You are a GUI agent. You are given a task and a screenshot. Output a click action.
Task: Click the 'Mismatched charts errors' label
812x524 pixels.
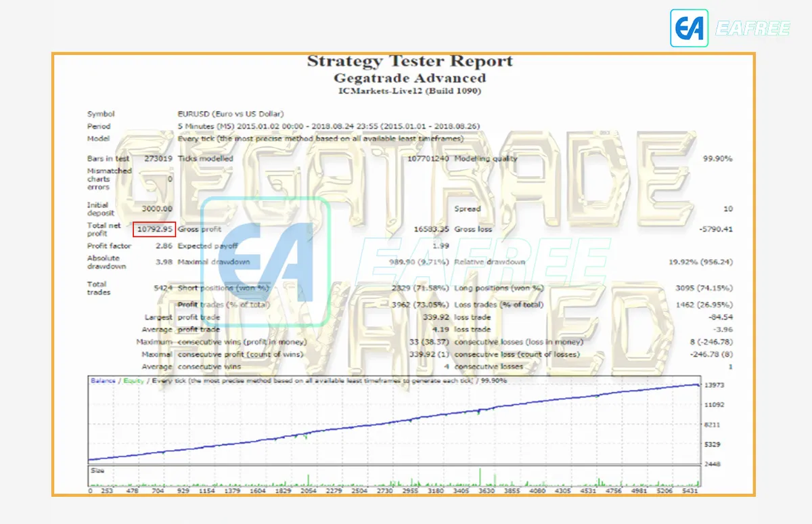(x=109, y=179)
